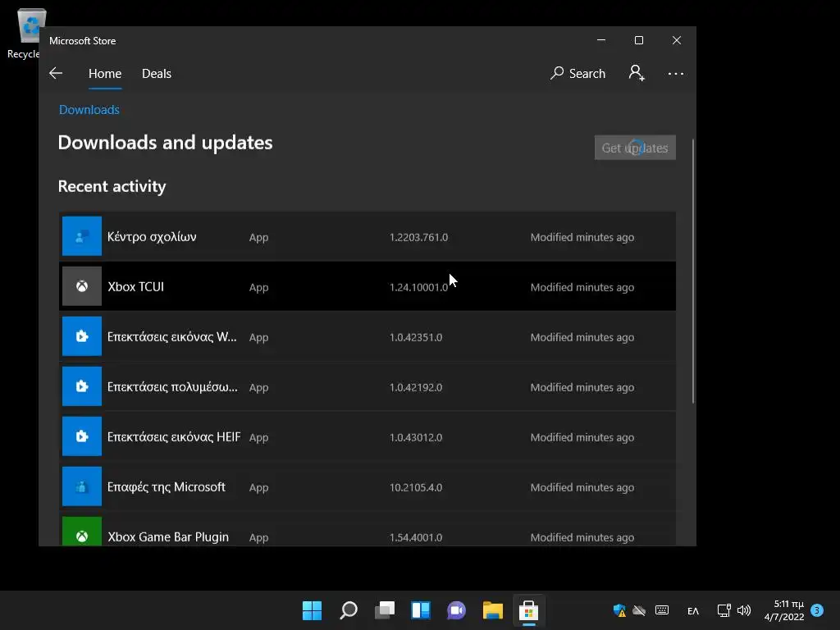This screenshot has width=840, height=630.
Task: Open the Chat taskbar icon
Action: 456,610
